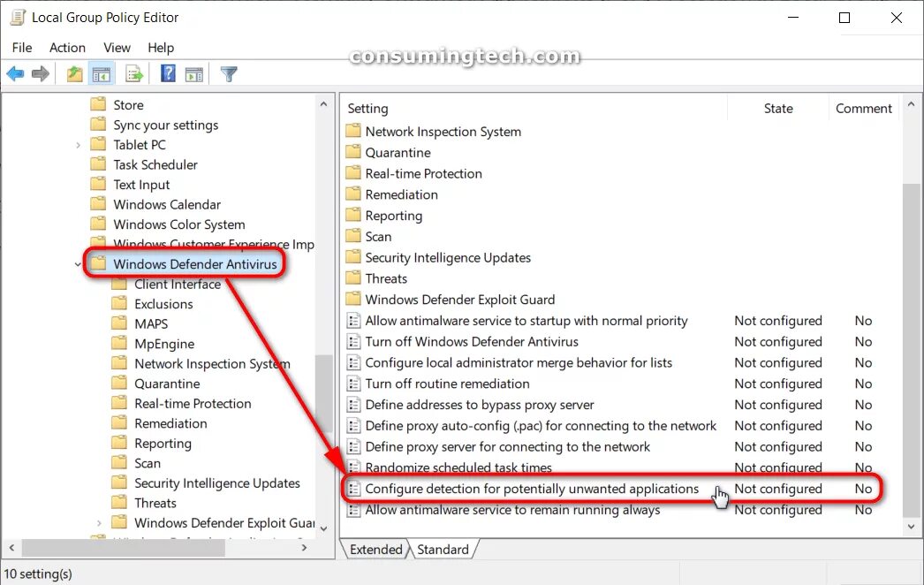Select Client Interface tree folder

coord(178,285)
